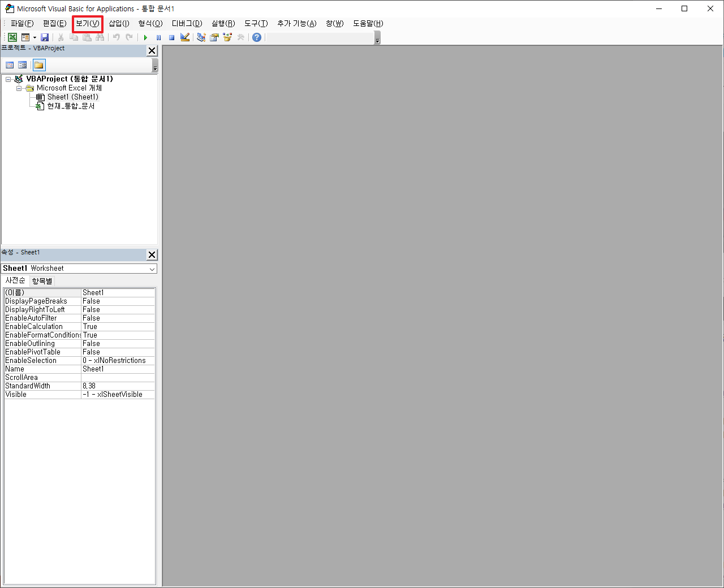724x588 pixels.
Task: Click the Insert UserForm toolbar icon
Action: click(x=25, y=37)
